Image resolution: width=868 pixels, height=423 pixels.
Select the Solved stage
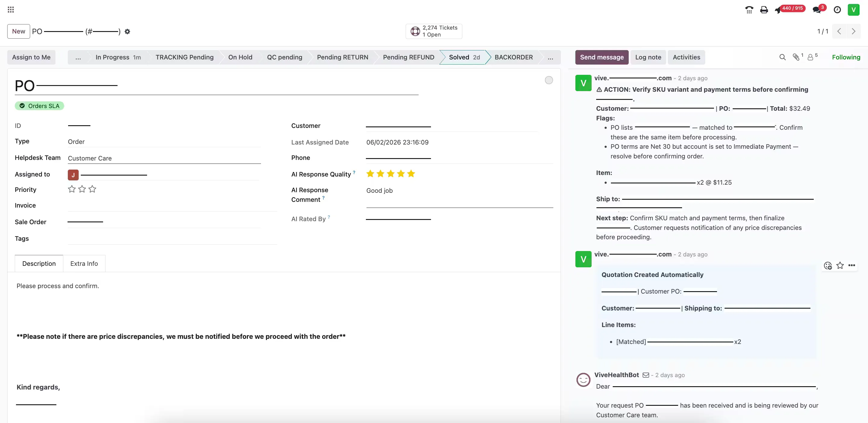click(464, 57)
